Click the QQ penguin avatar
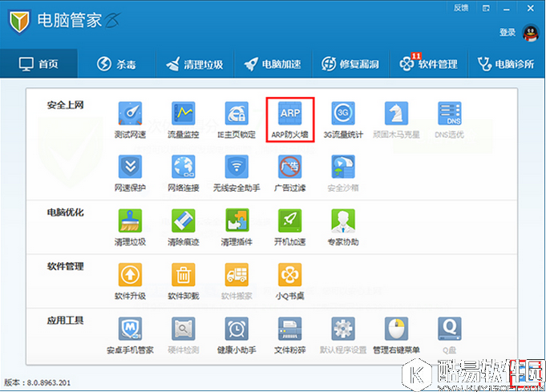546x392 pixels. [x=530, y=33]
